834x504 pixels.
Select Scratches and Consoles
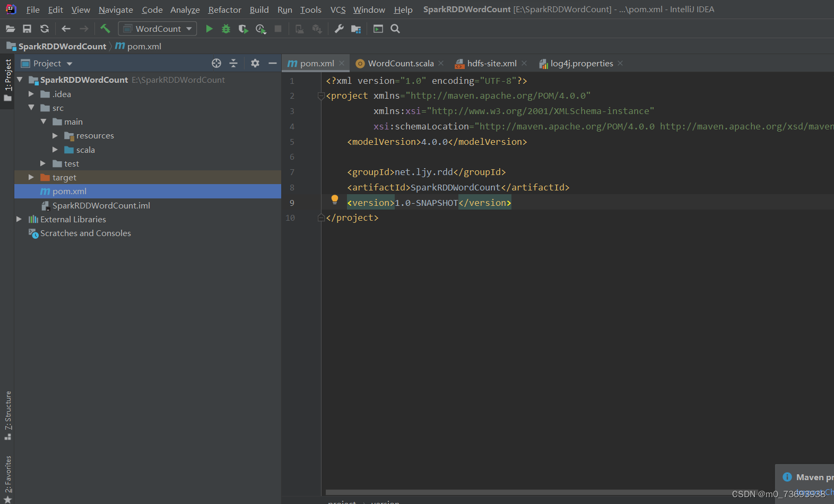point(147,233)
